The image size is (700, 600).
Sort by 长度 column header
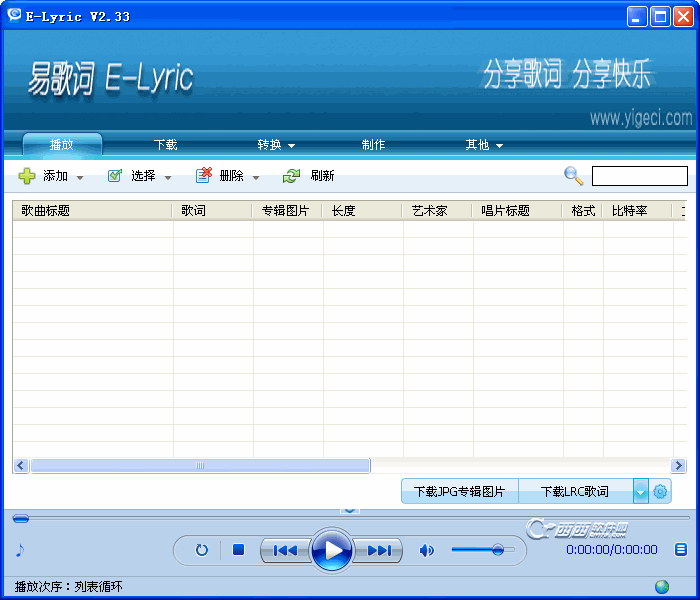(362, 210)
